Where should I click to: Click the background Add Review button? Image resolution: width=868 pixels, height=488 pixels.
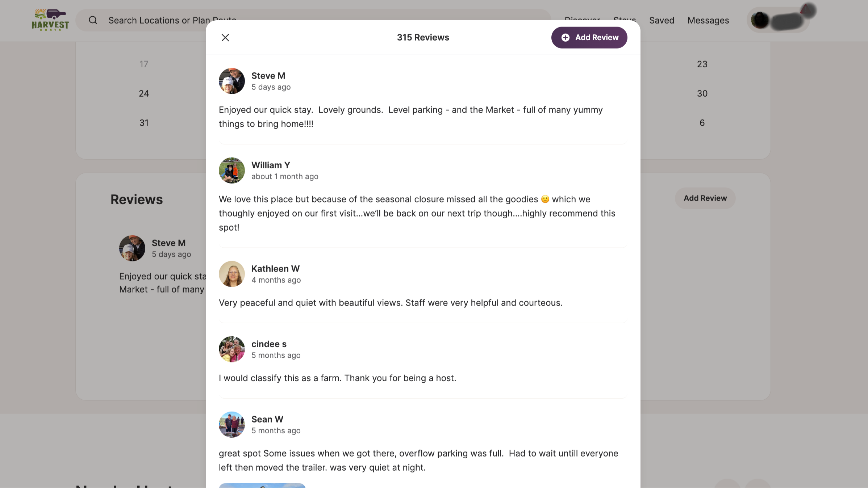point(705,198)
